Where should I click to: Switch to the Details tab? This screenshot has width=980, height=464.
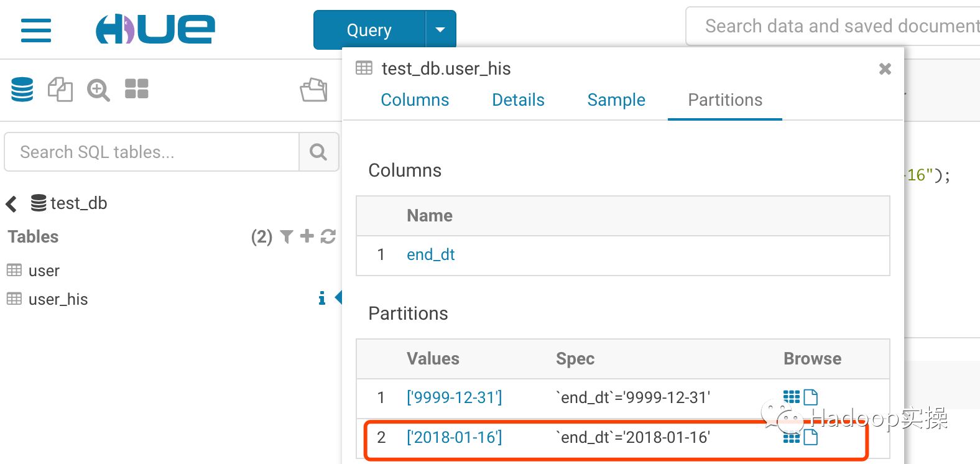coord(518,100)
